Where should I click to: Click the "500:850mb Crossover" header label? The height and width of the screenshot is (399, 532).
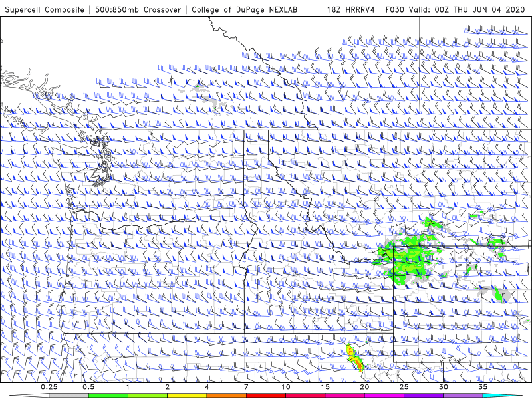(x=138, y=9)
